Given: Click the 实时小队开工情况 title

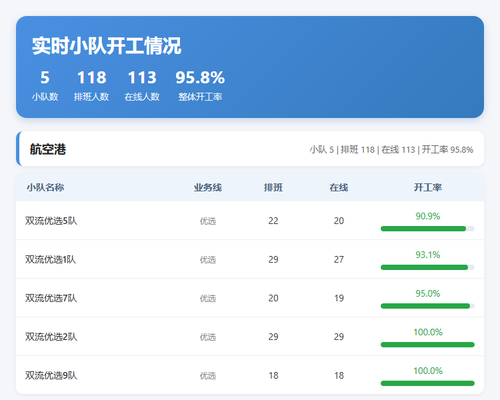Looking at the screenshot, I should click(x=107, y=46).
